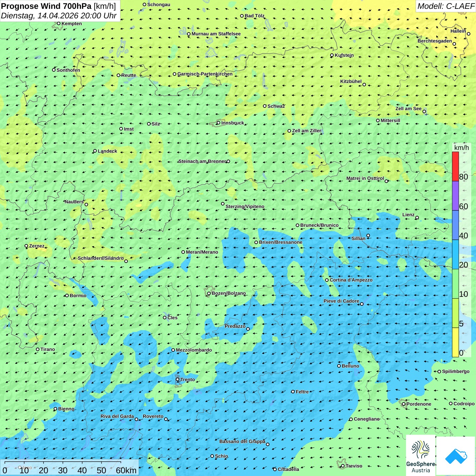Click the 'Bassano del Grappa' label
Viewport: 476px width, 476px height.
click(x=242, y=441)
